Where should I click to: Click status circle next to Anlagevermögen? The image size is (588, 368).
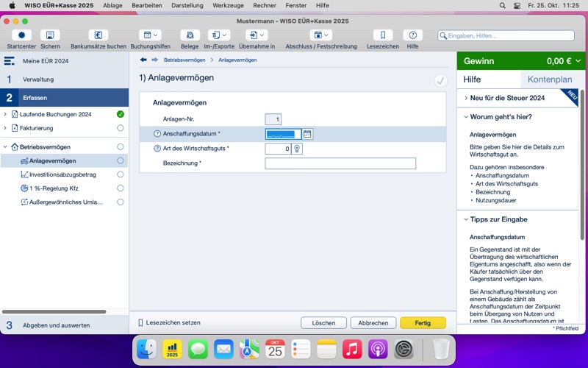(121, 160)
